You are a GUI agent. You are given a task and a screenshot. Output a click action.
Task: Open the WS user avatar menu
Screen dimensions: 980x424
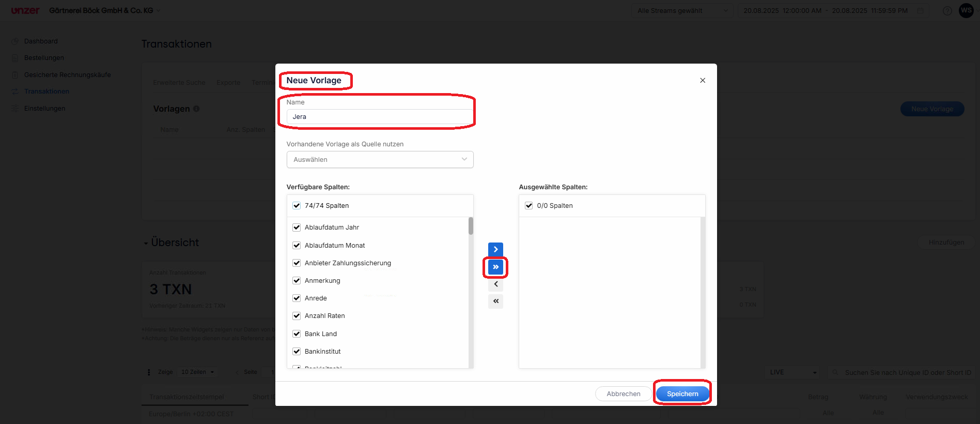pyautogui.click(x=966, y=10)
